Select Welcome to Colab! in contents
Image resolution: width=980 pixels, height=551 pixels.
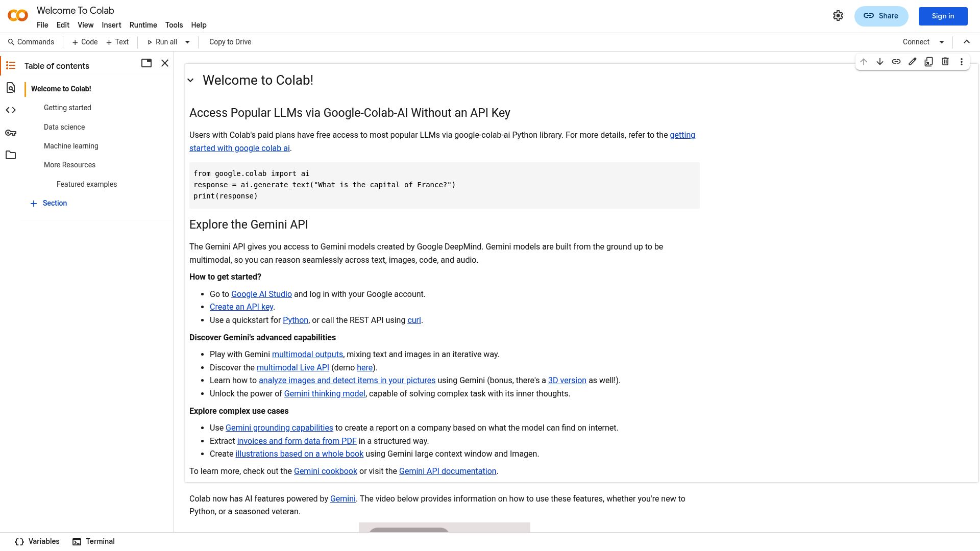click(x=61, y=89)
